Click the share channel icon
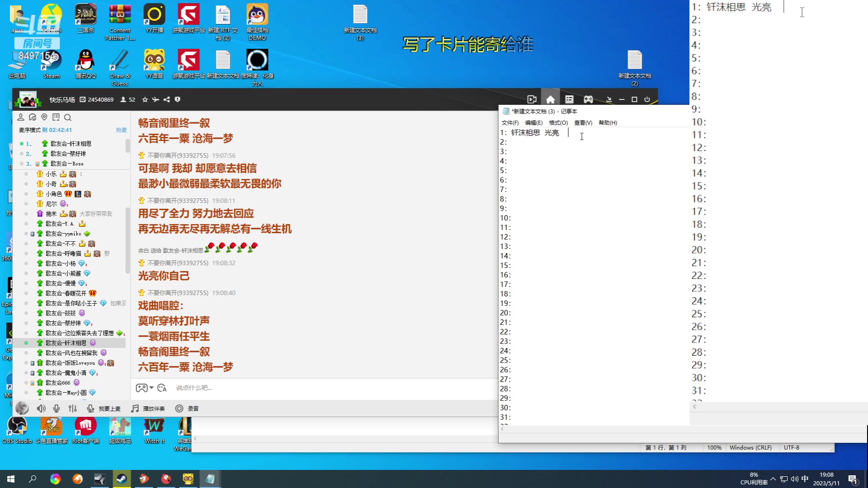868x488 pixels. click(167, 99)
